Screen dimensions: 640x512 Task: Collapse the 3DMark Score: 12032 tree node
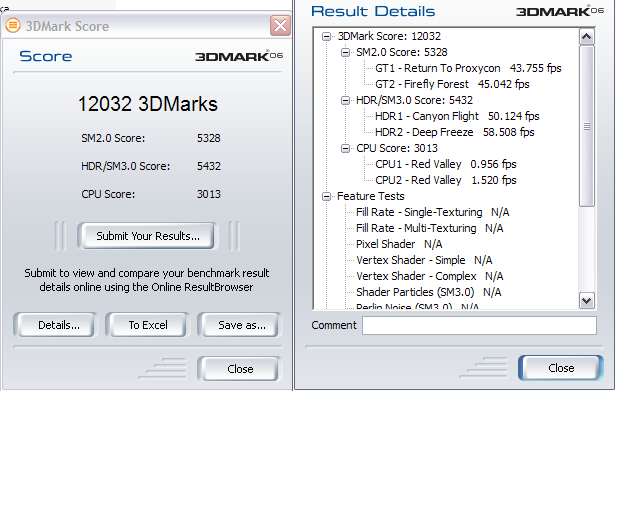coord(326,36)
